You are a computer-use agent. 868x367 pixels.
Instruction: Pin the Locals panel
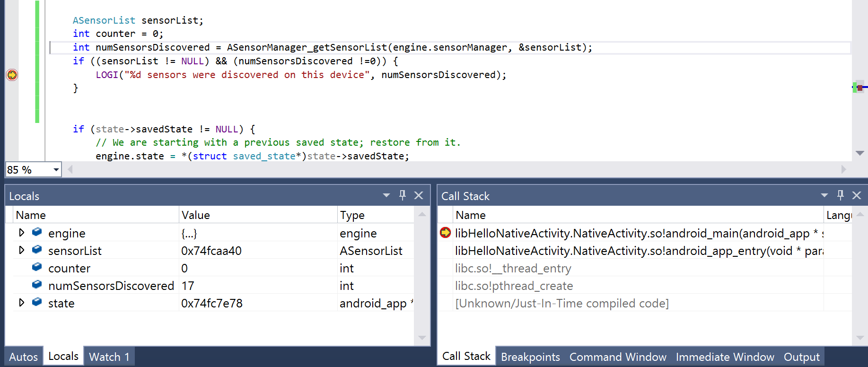tap(403, 195)
